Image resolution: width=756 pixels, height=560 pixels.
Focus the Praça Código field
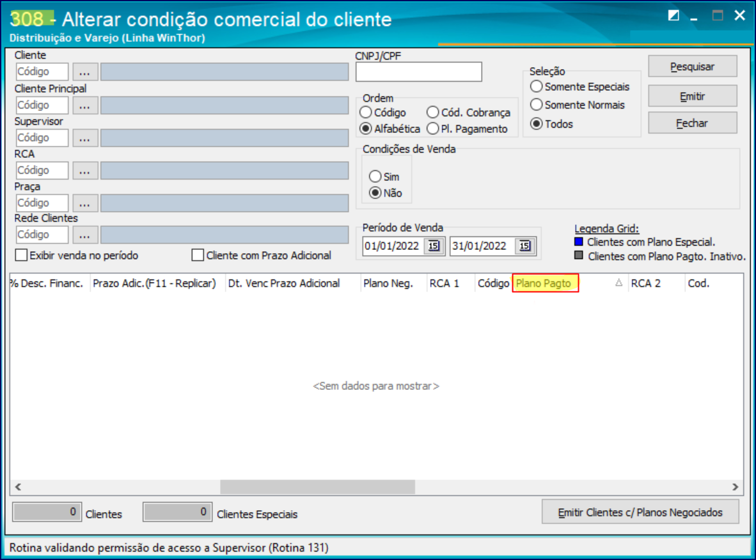[x=42, y=203]
